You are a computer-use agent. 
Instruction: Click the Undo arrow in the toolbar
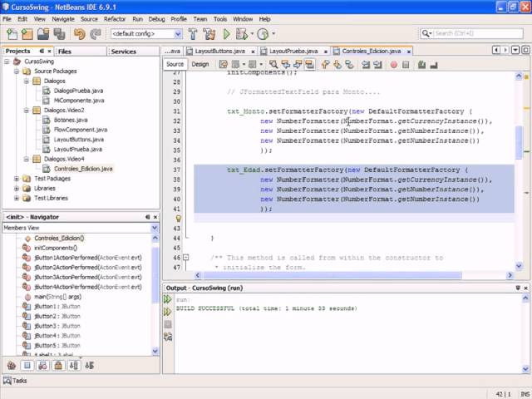tap(79, 34)
